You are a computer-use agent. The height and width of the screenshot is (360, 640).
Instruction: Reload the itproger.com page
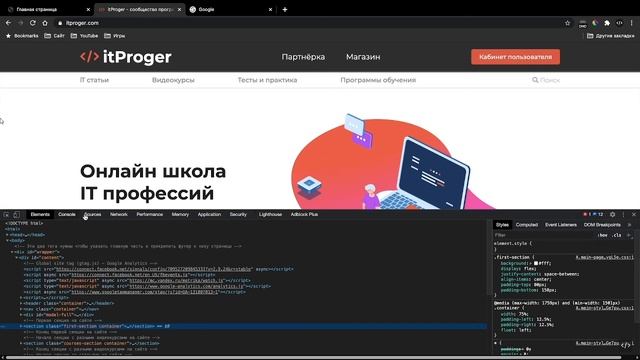[x=33, y=23]
